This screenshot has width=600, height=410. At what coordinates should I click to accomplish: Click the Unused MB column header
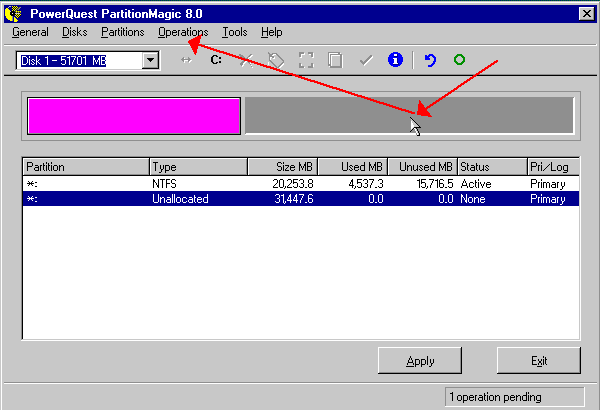click(x=422, y=167)
